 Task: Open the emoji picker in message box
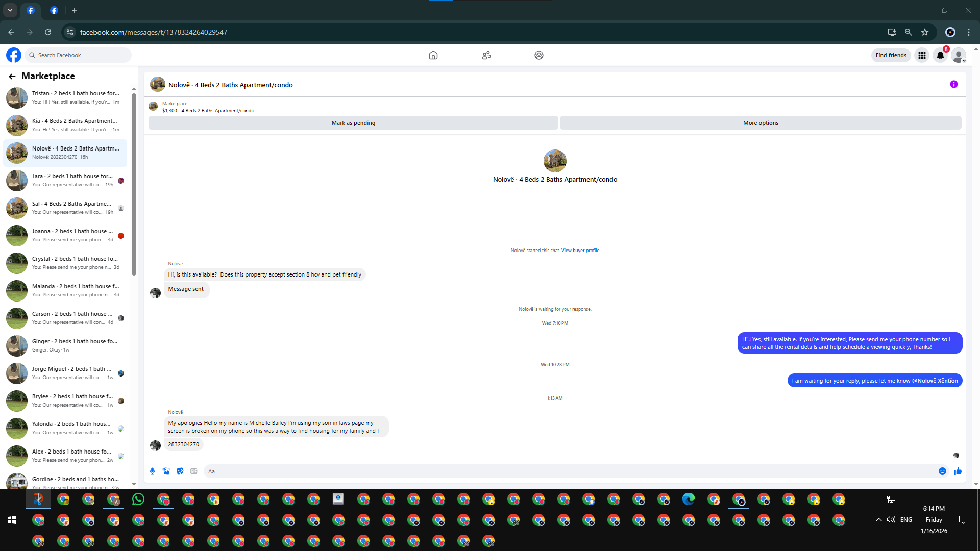(x=942, y=471)
